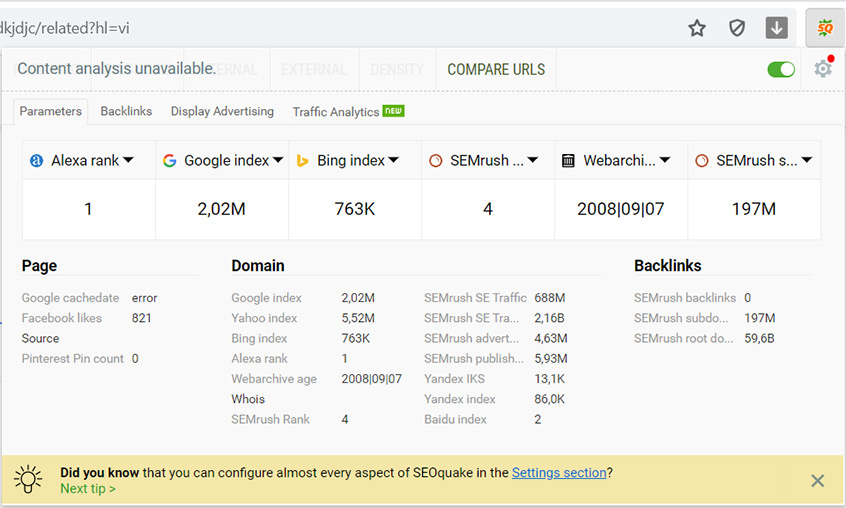Expand the Bing index dropdown arrow

[393, 160]
